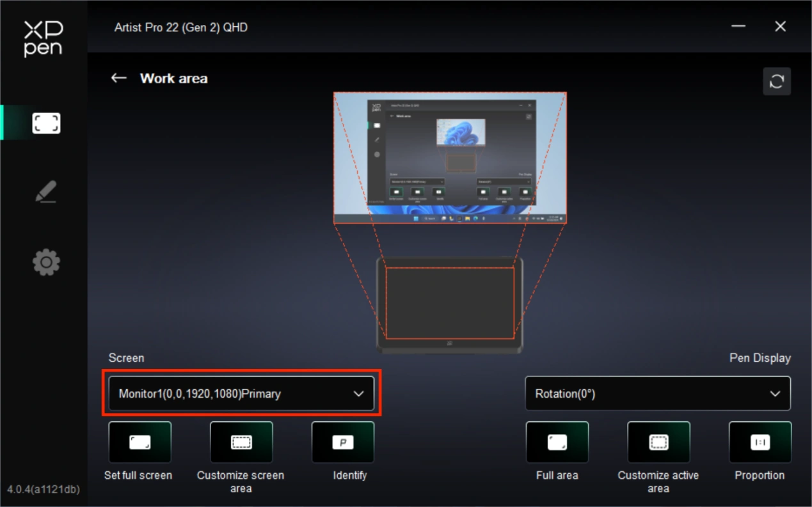Viewport: 812px width, 507px height.
Task: Click the orange active area on tablet preview
Action: (450, 303)
